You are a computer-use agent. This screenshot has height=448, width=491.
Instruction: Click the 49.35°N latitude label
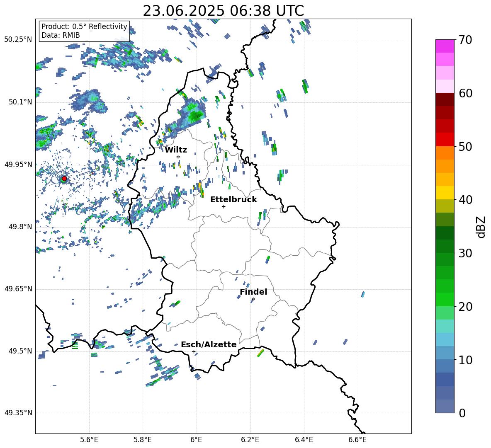tap(18, 413)
